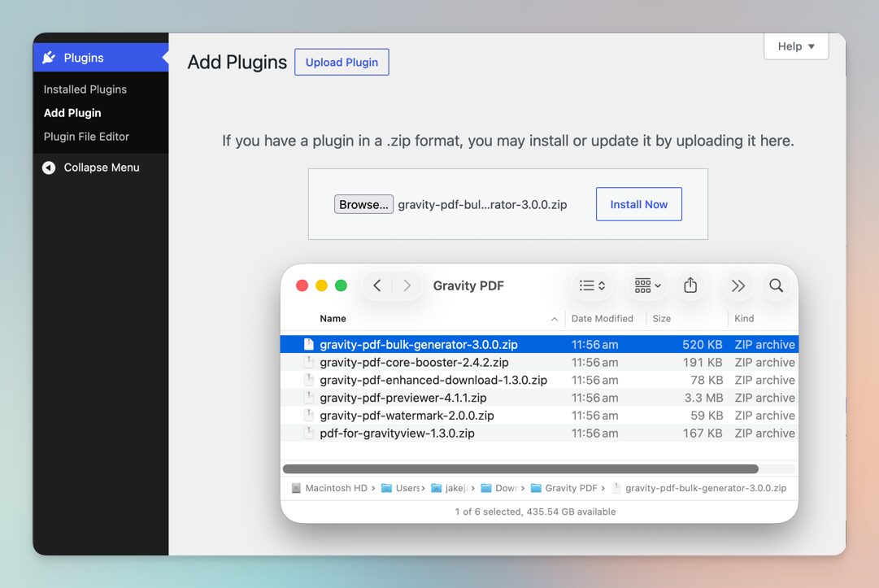Toggle sort direction arrow in Name column

(x=555, y=319)
